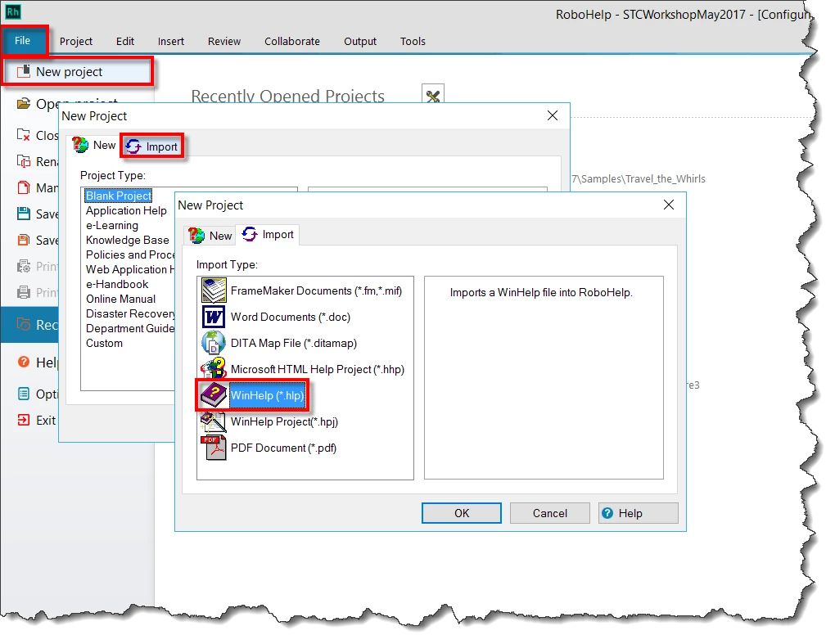The width and height of the screenshot is (835, 644).
Task: Select PDF Document (*.pdf) import type
Action: pyautogui.click(x=283, y=448)
